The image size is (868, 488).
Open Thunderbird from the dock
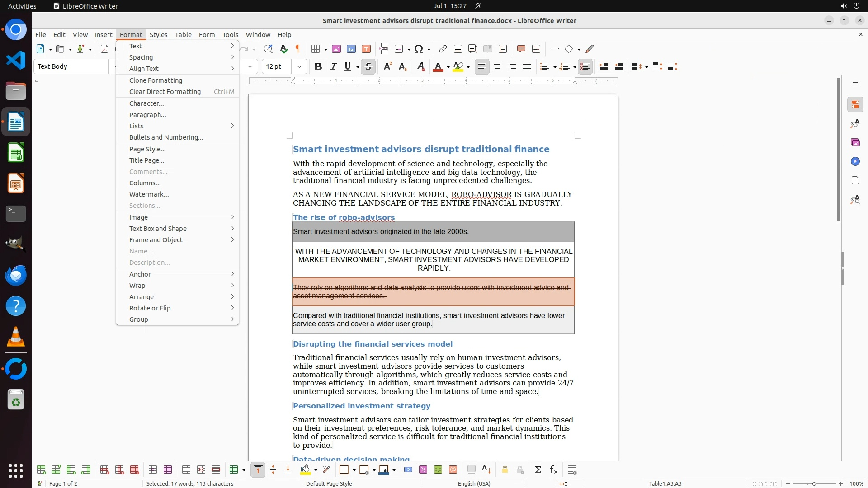point(16,275)
